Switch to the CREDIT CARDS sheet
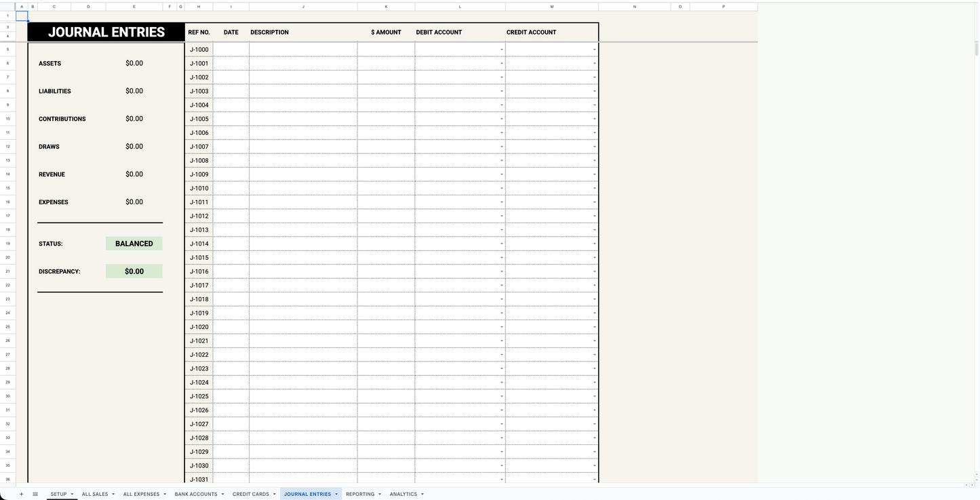The width and height of the screenshot is (980, 500). [250, 494]
